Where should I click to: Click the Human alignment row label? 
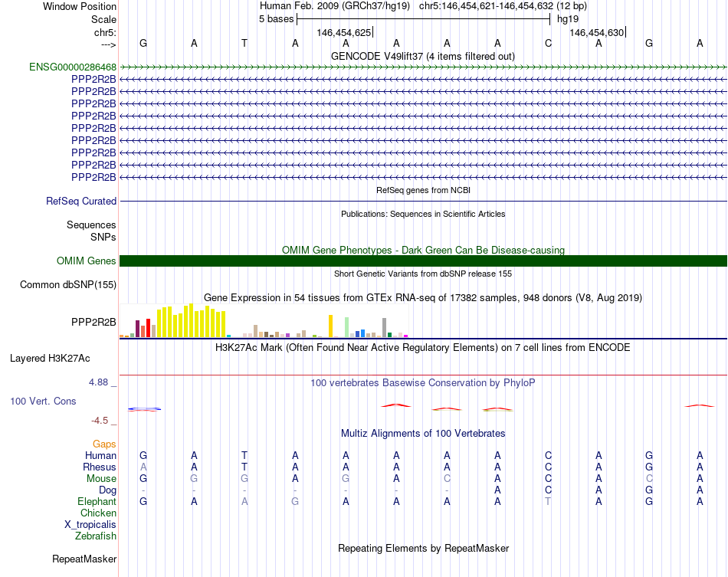[x=100, y=455]
